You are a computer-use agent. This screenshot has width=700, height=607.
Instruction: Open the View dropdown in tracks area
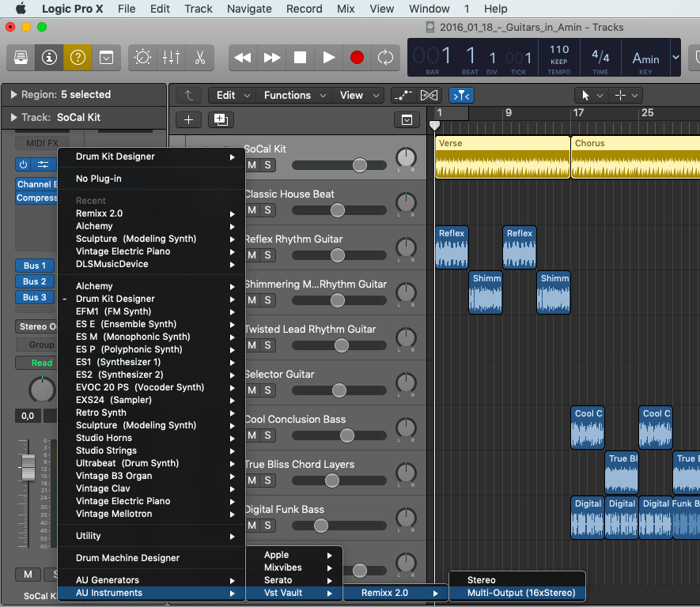click(359, 96)
